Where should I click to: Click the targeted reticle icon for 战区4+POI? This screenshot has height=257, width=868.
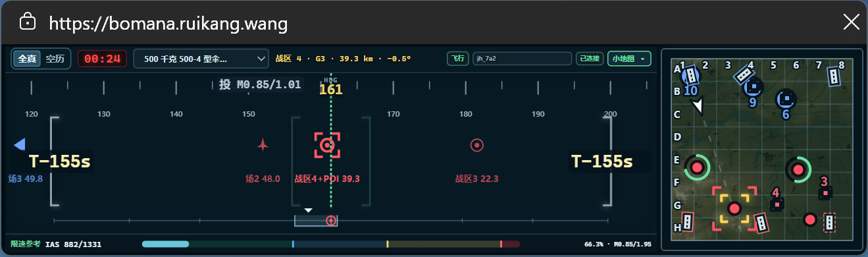tap(327, 145)
